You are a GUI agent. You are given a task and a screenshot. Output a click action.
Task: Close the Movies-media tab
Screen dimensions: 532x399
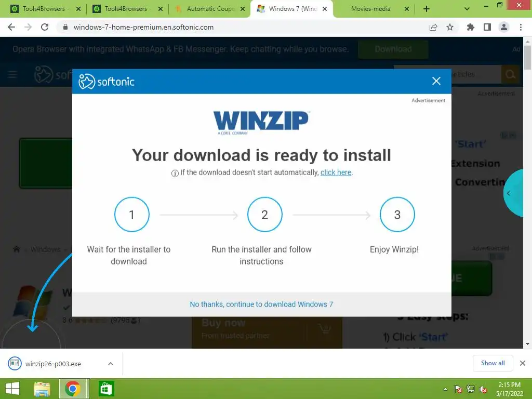point(407,9)
